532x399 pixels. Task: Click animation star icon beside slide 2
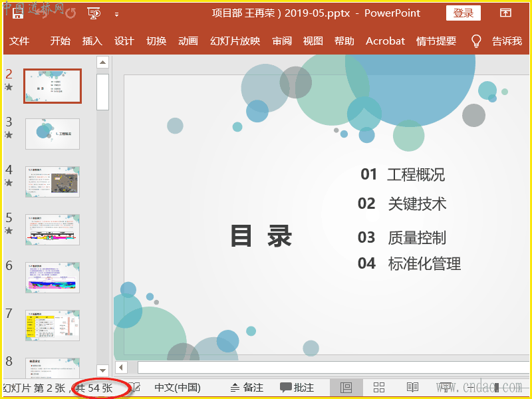click(9, 87)
